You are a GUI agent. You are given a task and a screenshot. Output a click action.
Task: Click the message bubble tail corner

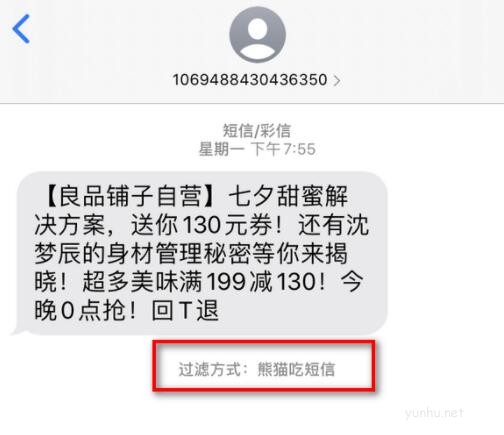(x=17, y=330)
